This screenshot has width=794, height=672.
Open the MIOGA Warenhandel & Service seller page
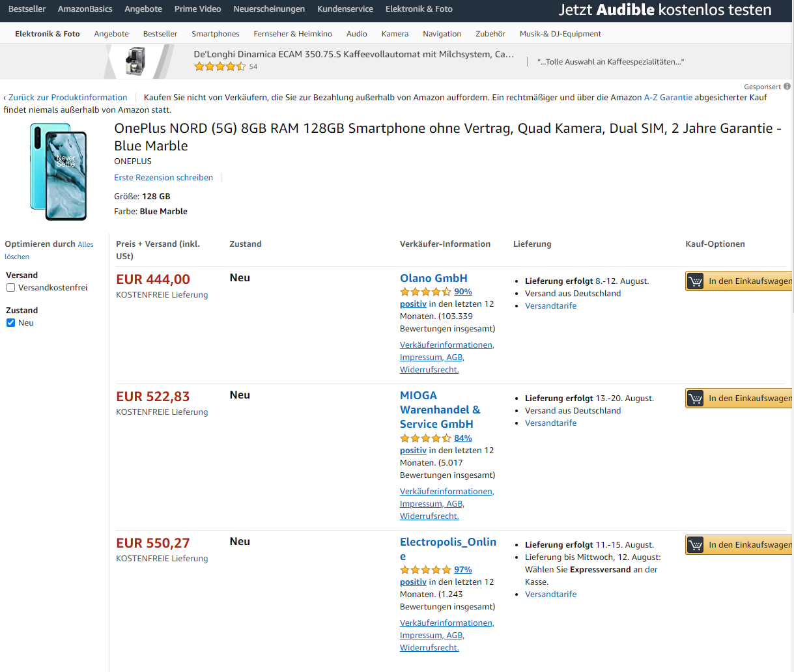(440, 410)
